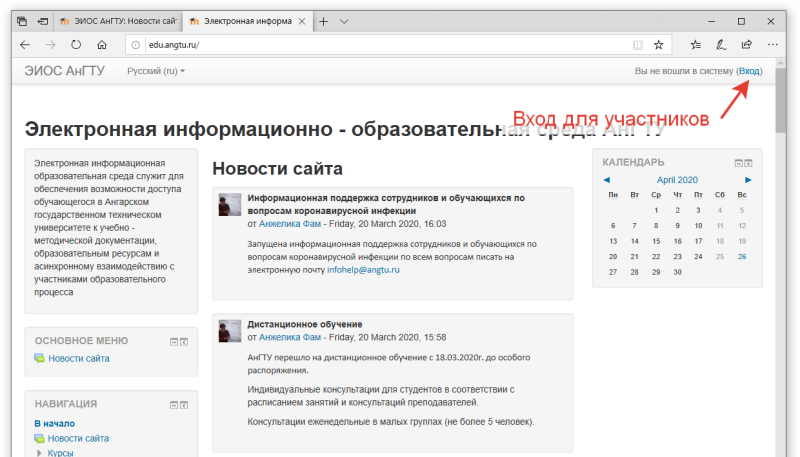Switch to ЭИОС АнГТУ: Новости сайта tab

tap(118, 21)
